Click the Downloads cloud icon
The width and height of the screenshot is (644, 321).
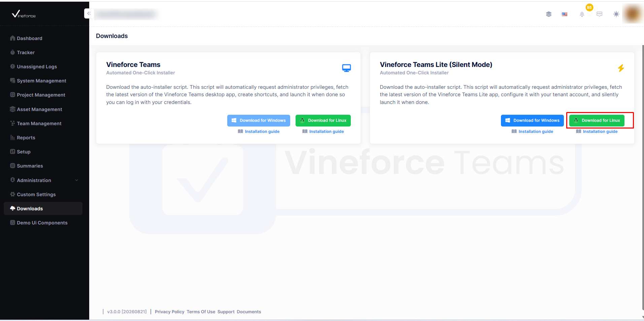pos(12,208)
